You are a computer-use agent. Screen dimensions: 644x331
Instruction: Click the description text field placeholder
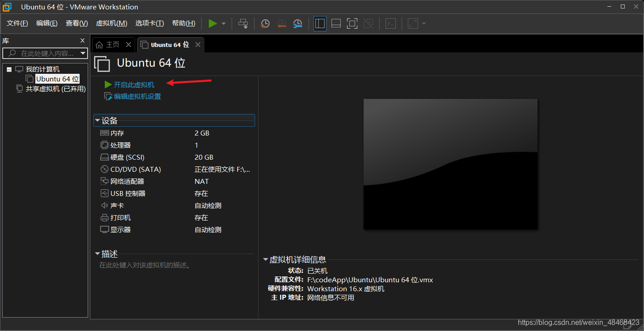click(x=145, y=265)
